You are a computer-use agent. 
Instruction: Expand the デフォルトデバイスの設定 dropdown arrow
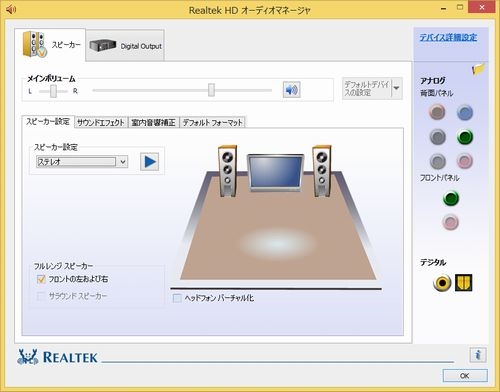(396, 88)
